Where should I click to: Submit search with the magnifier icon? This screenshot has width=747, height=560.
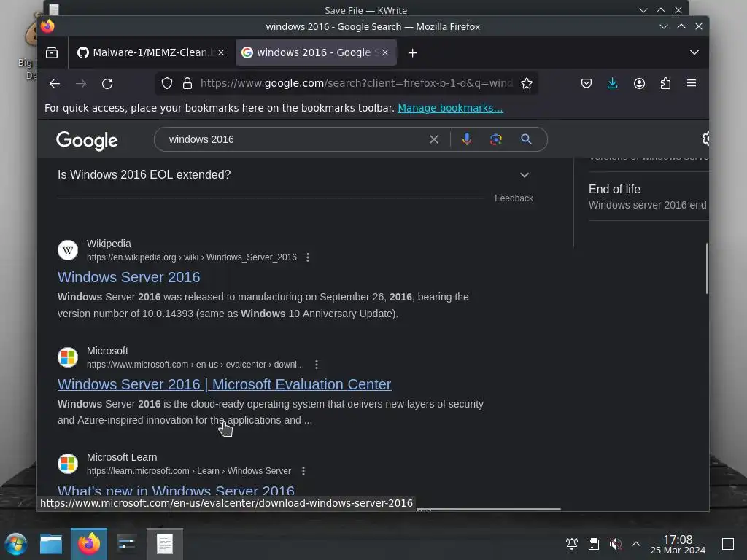pyautogui.click(x=526, y=139)
